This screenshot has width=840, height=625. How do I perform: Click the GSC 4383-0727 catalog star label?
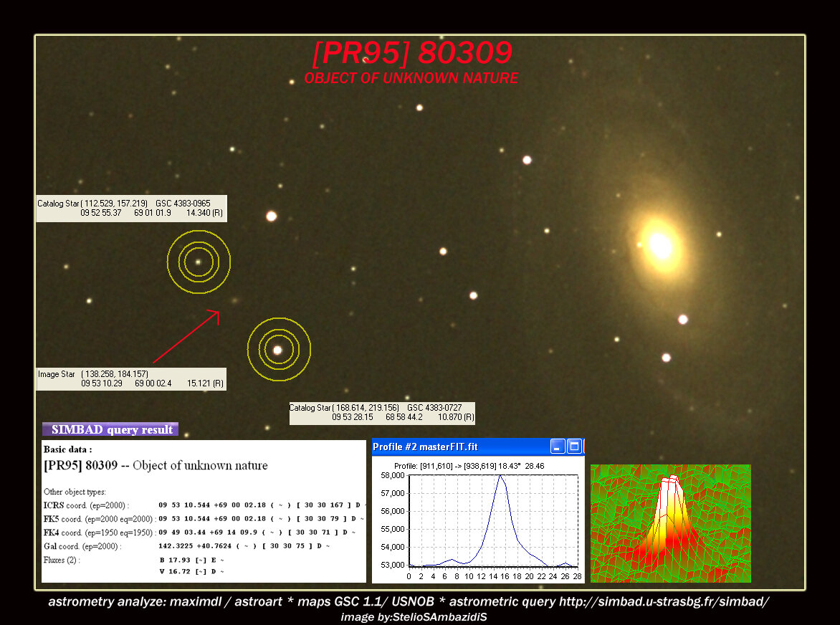(x=382, y=413)
